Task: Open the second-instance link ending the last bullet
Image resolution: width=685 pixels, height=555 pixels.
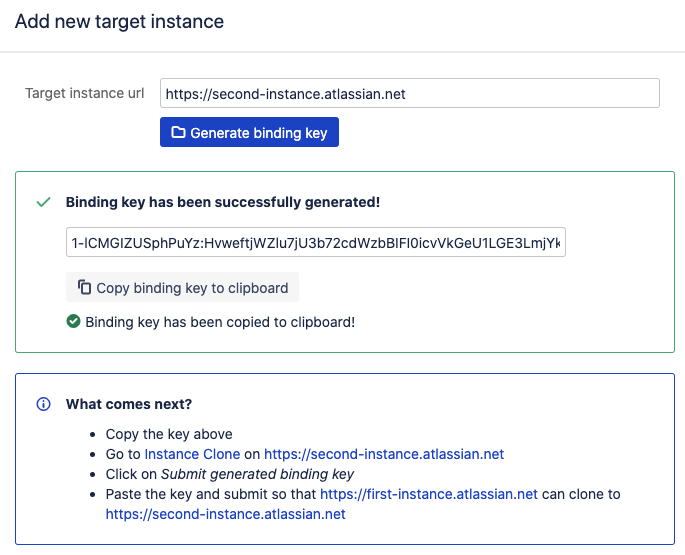Action: (225, 514)
